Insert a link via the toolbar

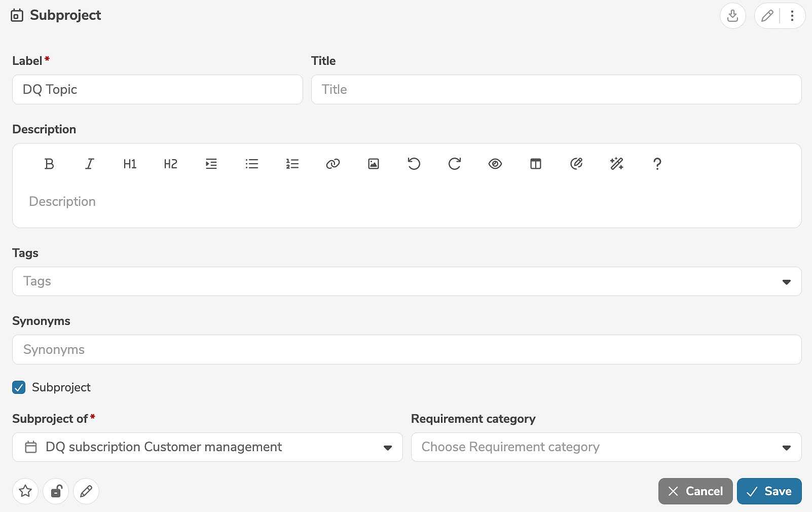point(333,164)
